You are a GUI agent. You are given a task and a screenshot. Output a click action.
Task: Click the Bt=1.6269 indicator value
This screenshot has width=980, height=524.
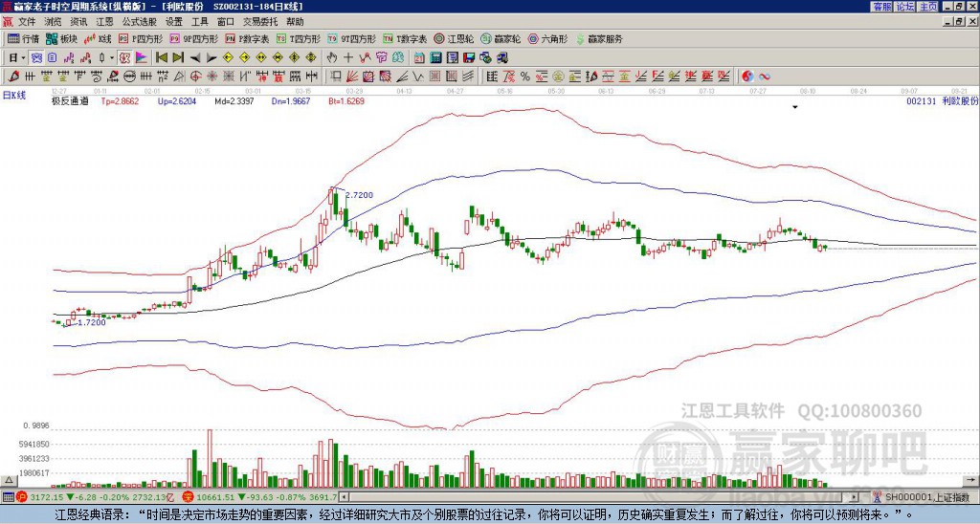(346, 100)
